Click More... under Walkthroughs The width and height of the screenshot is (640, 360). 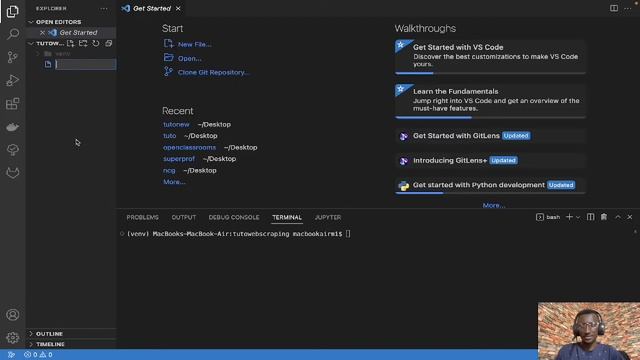click(x=494, y=205)
